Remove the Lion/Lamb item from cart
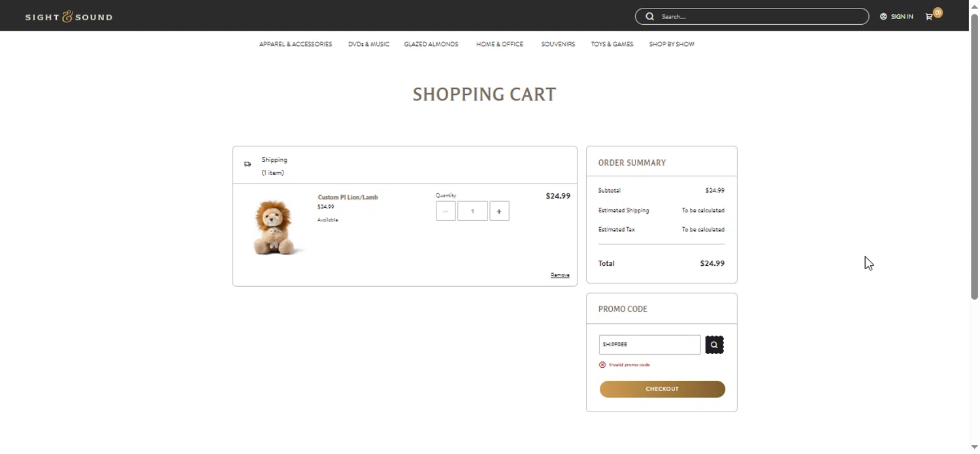This screenshot has height=454, width=980. coord(560,275)
